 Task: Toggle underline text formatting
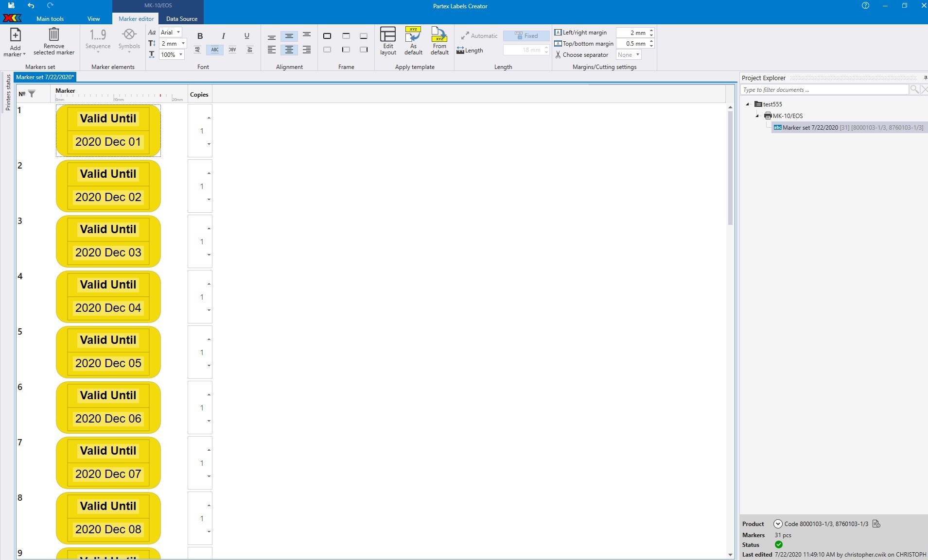[x=246, y=36]
